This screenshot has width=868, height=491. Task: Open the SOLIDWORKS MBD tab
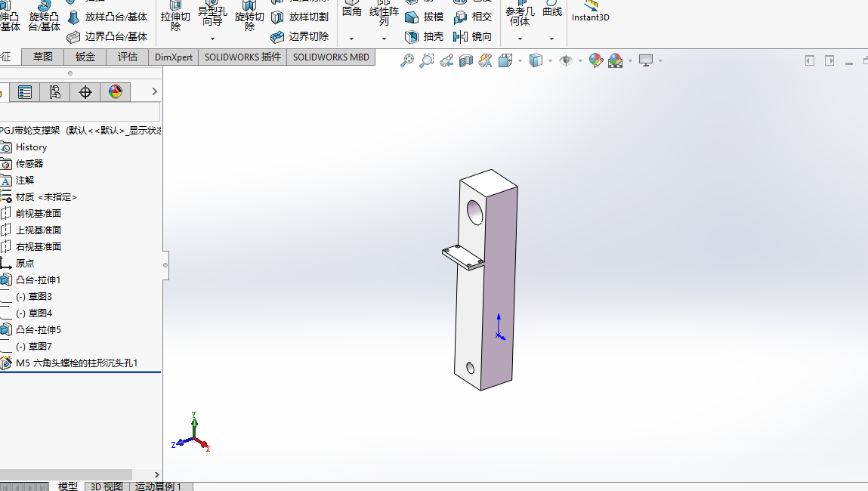pos(331,57)
